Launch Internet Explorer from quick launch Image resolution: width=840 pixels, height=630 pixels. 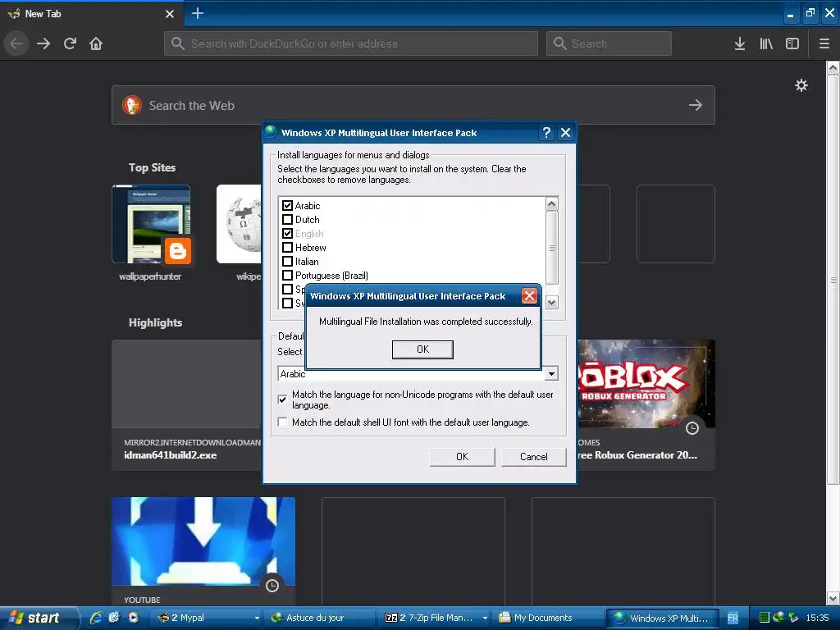pos(95,617)
